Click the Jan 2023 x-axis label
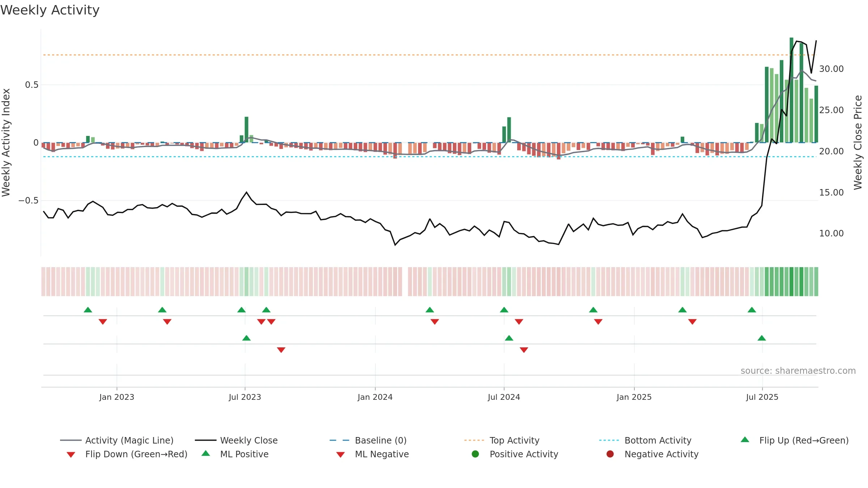This screenshot has height=488, width=868. [117, 397]
